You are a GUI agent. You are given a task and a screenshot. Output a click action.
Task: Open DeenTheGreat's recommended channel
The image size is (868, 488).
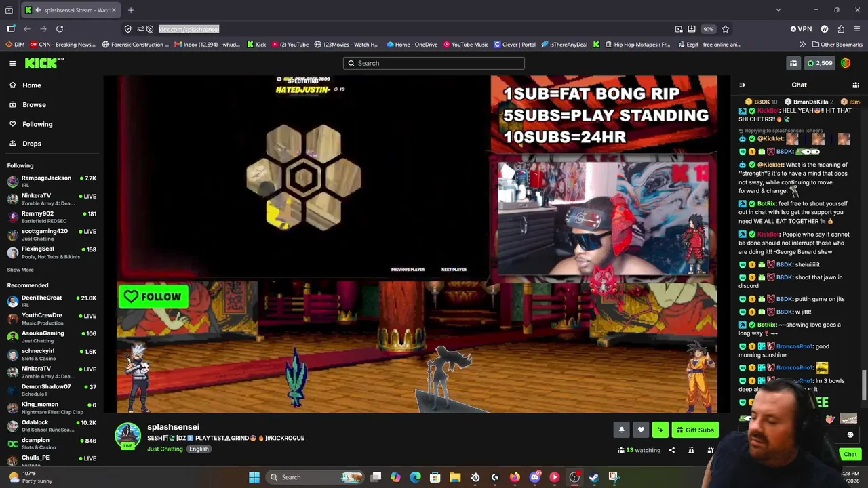[x=52, y=301]
